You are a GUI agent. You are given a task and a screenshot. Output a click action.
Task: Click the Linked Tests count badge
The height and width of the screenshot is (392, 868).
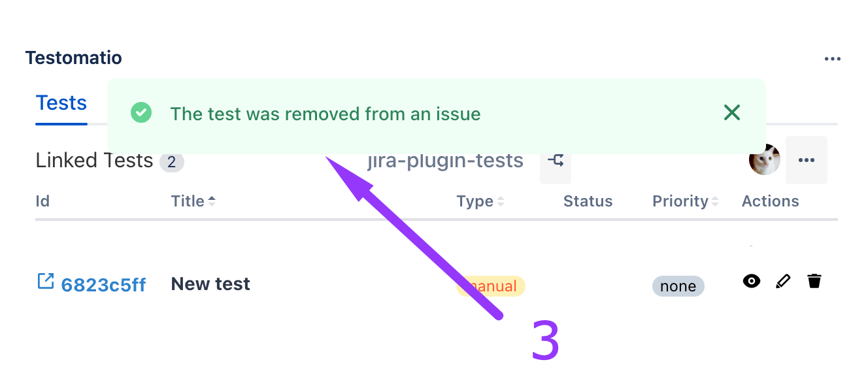(172, 162)
